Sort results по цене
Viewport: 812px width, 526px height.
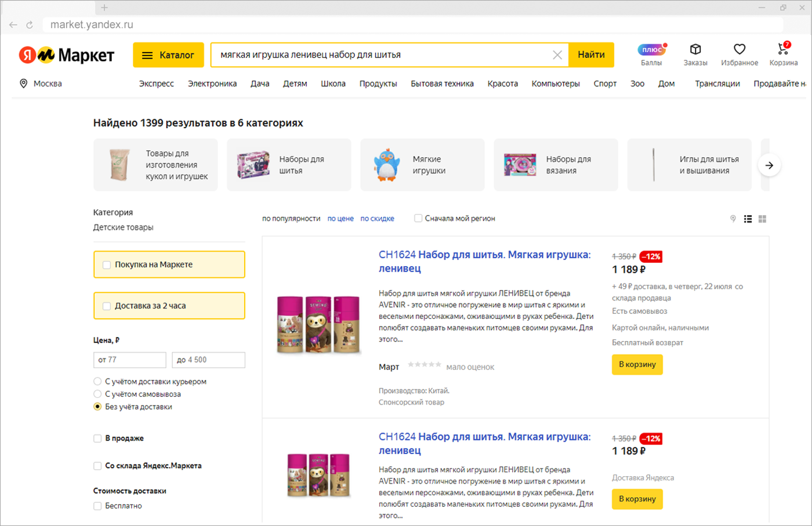340,219
